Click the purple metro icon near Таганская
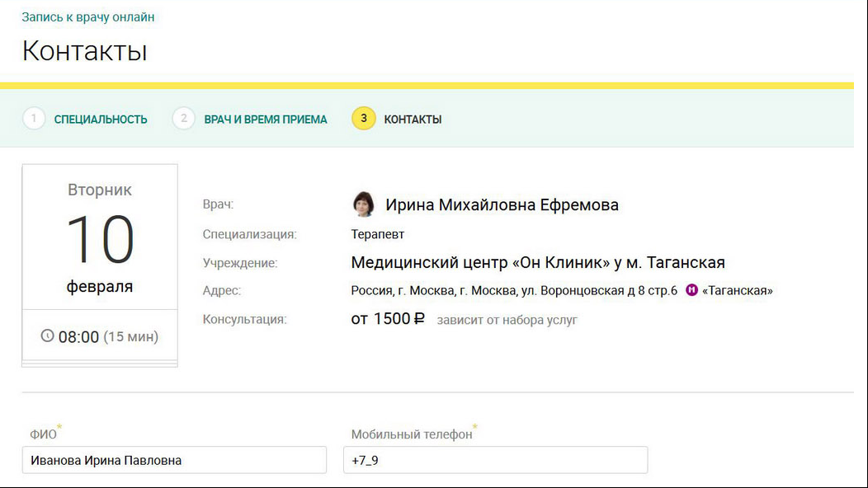Screen dimensions: 868x488 (x=691, y=290)
